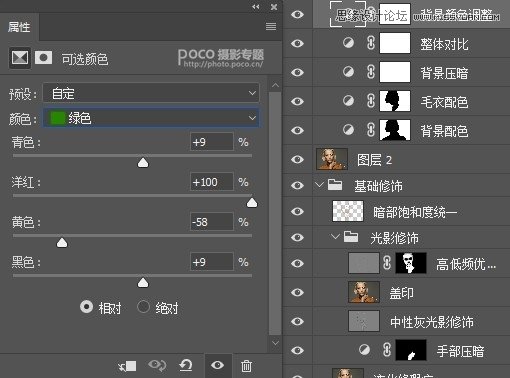Screen dimensions: 510x378
Task: Select 图层 2 layer thumbnail
Action: [x=332, y=159]
